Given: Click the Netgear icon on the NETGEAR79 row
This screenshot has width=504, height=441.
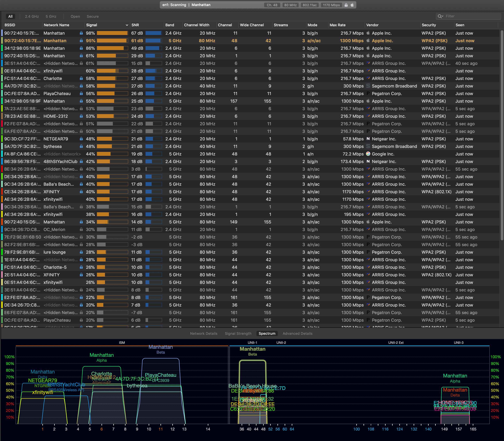Looking at the screenshot, I should click(x=368, y=139).
